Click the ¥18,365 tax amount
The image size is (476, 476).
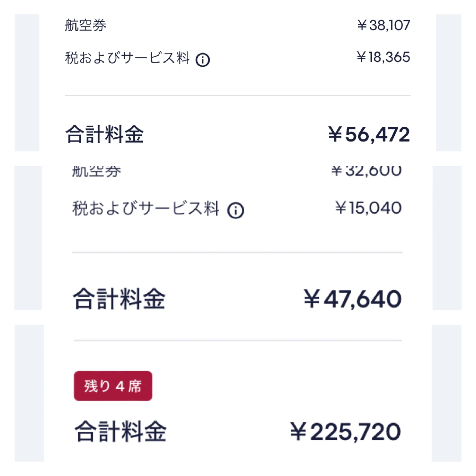coord(383,57)
